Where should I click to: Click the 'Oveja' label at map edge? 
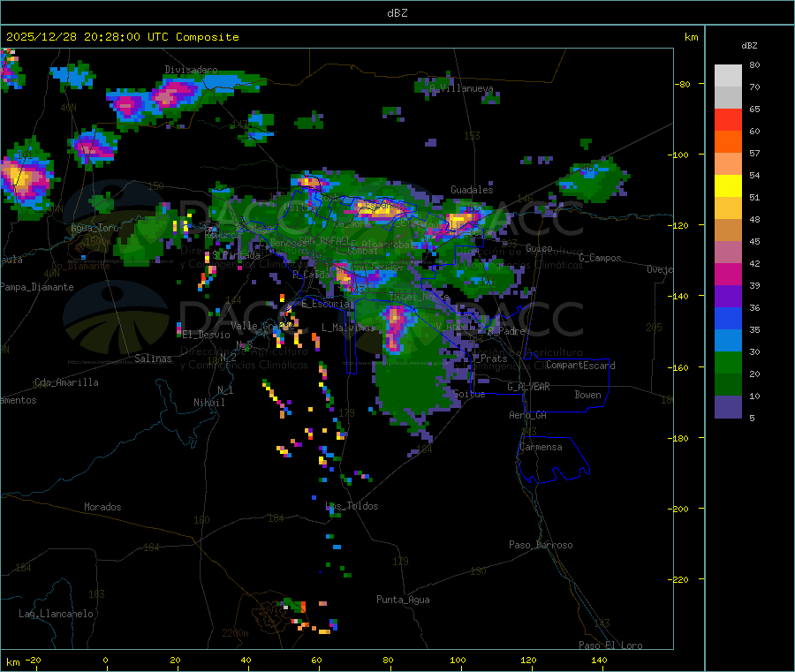click(660, 269)
